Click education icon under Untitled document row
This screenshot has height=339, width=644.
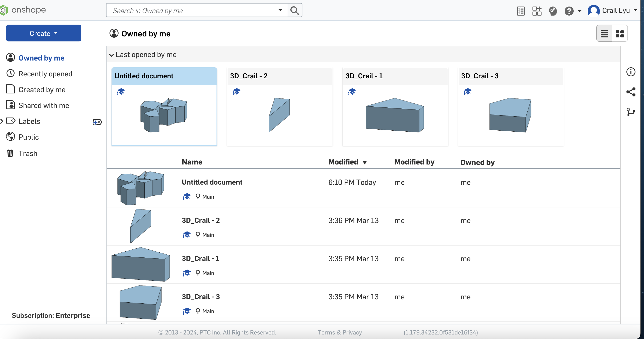(187, 197)
